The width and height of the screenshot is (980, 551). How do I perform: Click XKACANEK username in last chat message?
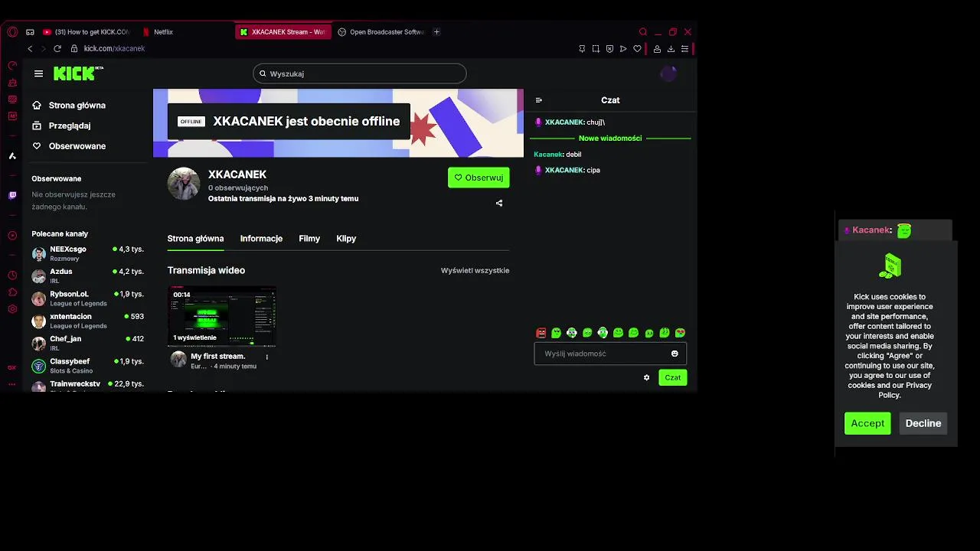[564, 170]
